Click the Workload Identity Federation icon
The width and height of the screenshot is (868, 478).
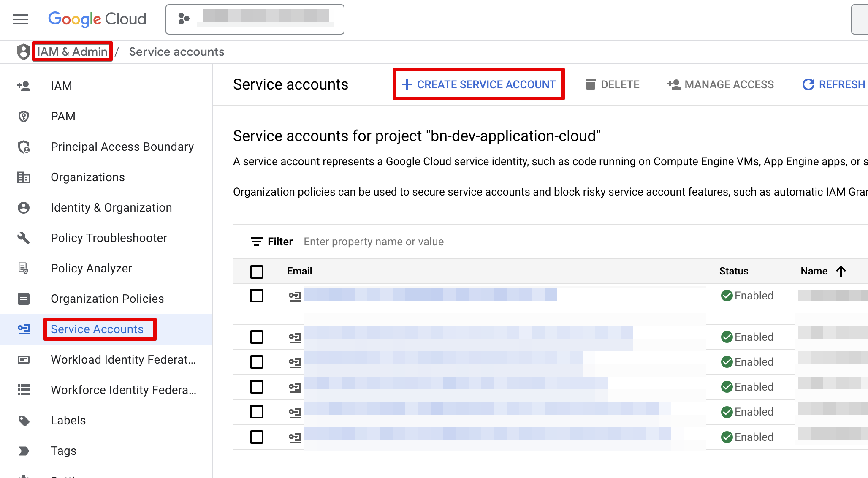click(x=24, y=360)
